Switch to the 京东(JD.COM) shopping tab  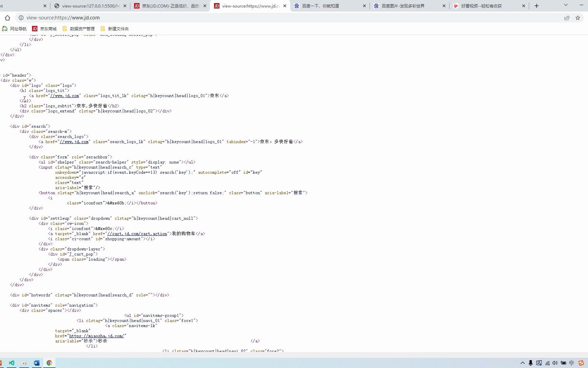[170, 6]
